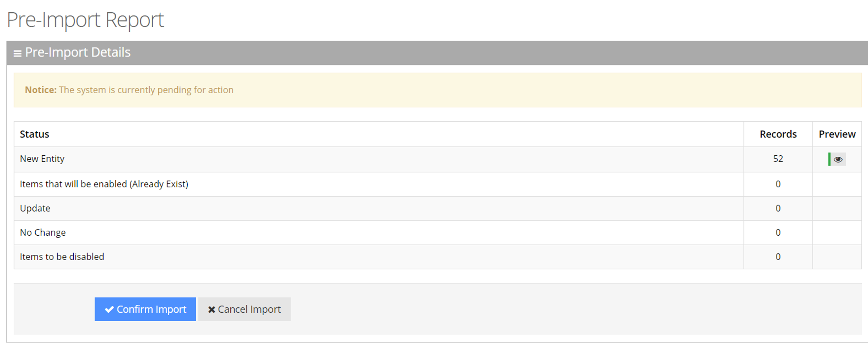Click the No Change record count
Image resolution: width=868 pixels, height=353 pixels.
pos(778,233)
